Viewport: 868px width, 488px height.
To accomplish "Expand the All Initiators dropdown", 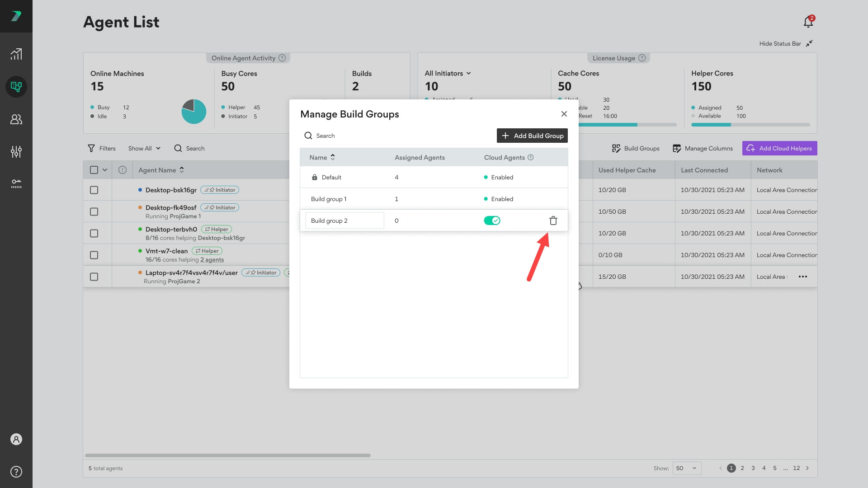I will tap(448, 73).
